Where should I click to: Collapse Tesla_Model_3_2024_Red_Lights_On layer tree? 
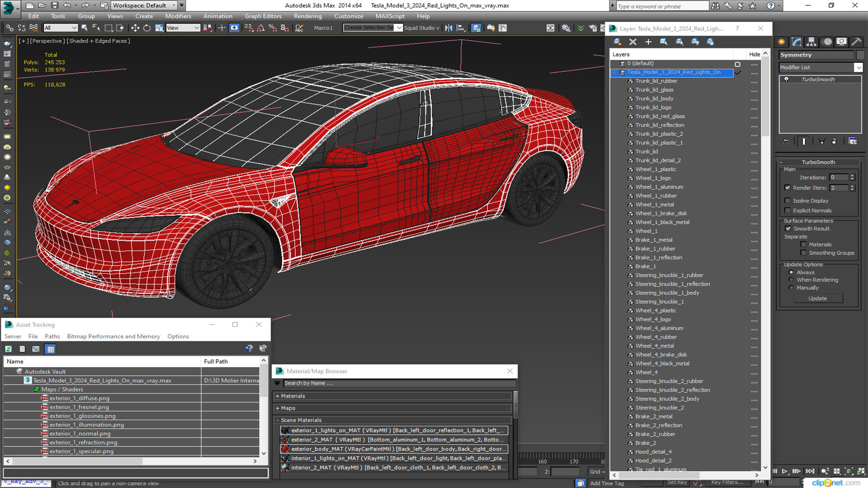(614, 72)
